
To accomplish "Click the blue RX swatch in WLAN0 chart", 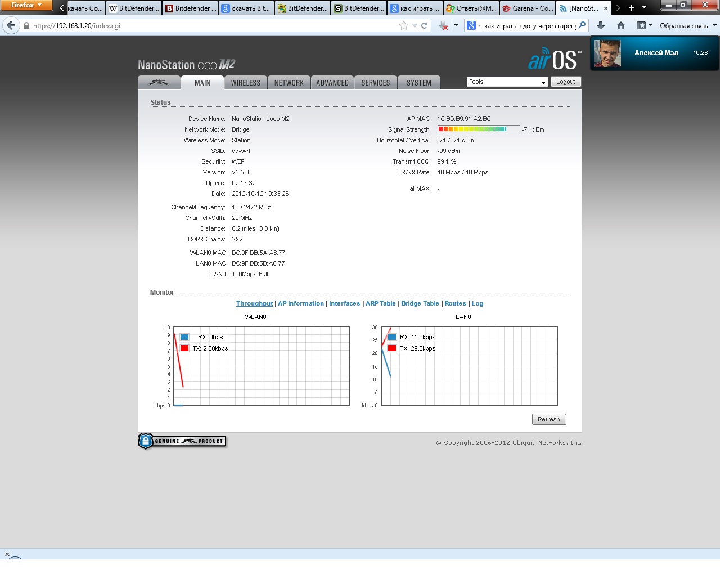I will (x=184, y=337).
